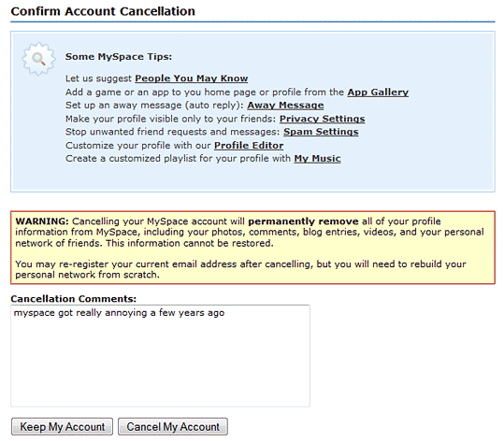
Task: Click the bold WARNING label
Action: tap(42, 221)
